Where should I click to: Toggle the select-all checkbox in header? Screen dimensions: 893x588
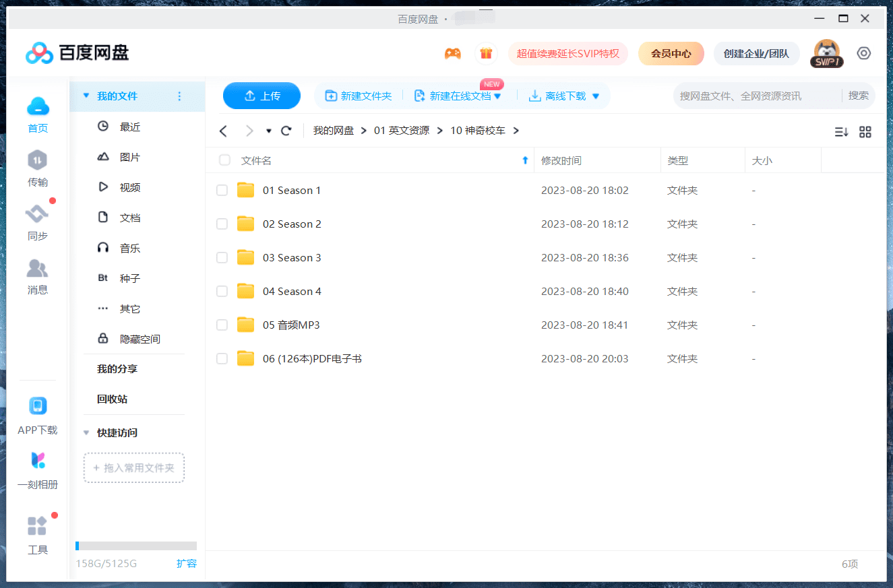[x=224, y=160]
